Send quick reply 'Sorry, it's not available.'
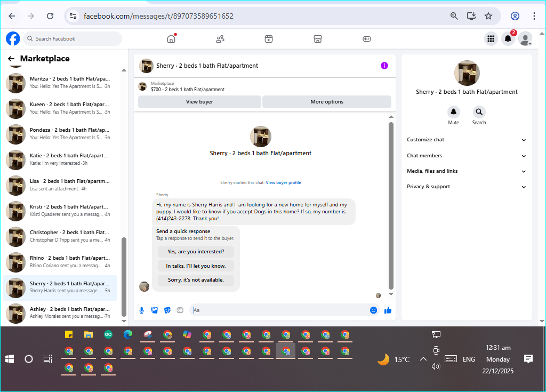The height and width of the screenshot is (392, 546). [196, 280]
